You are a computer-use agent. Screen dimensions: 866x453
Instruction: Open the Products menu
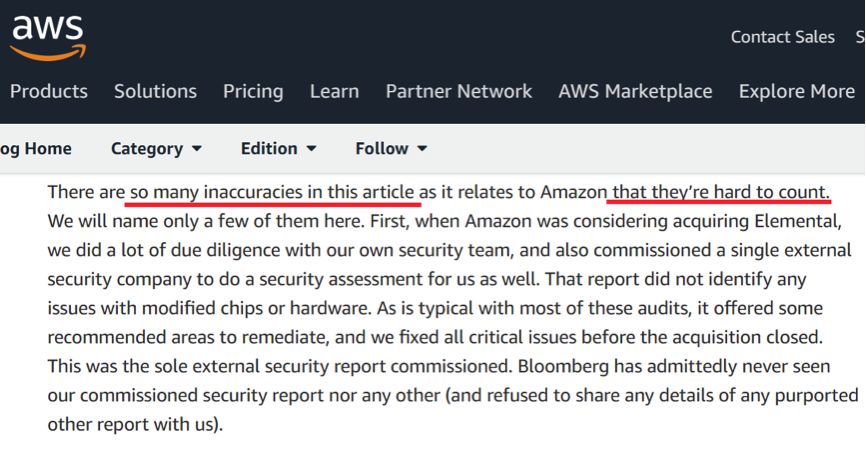click(x=49, y=91)
